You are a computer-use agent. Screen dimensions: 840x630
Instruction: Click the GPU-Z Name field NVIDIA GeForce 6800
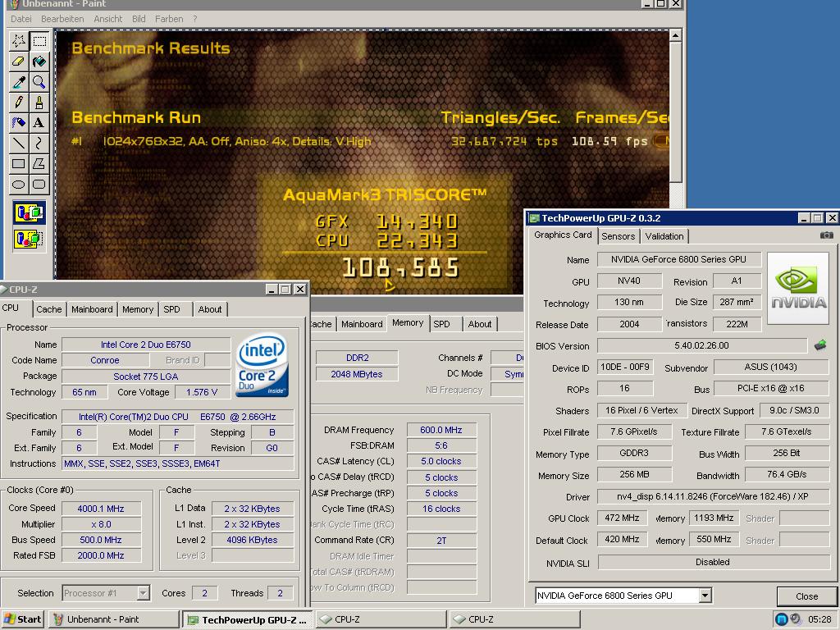(678, 259)
